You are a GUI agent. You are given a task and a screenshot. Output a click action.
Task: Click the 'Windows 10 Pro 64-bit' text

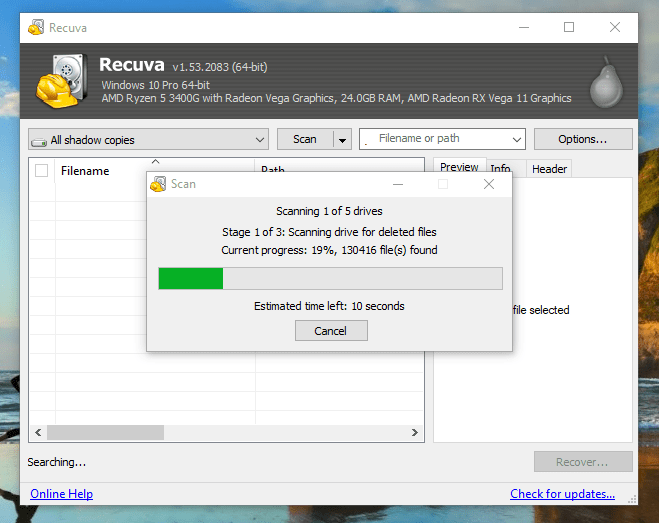click(x=156, y=85)
